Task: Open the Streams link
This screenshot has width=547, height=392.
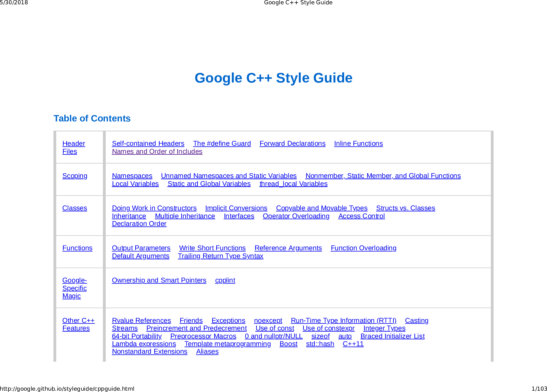Action: click(x=125, y=328)
